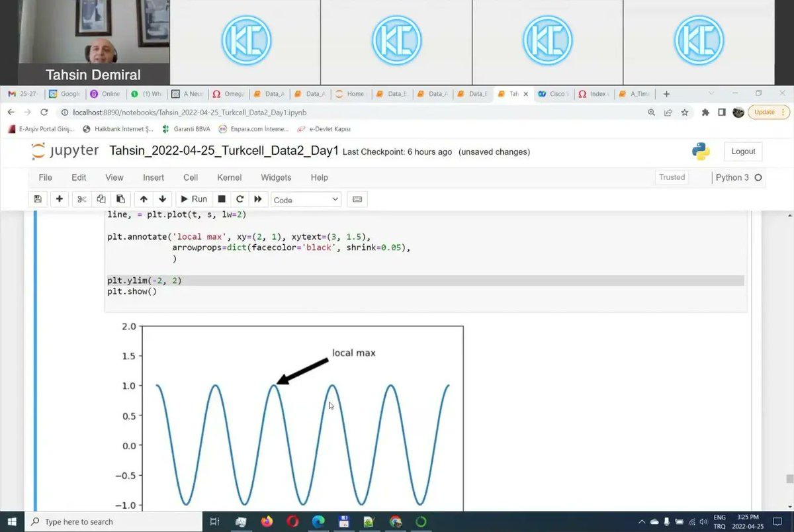The width and height of the screenshot is (794, 532).
Task: Open the E-Arşiv Portal Giriş bookmark
Action: click(41, 129)
